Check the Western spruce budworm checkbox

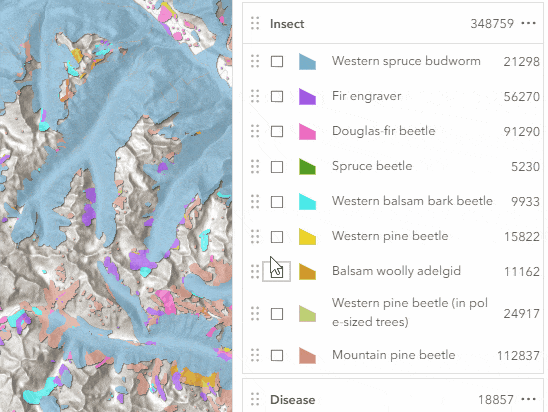pyautogui.click(x=277, y=62)
